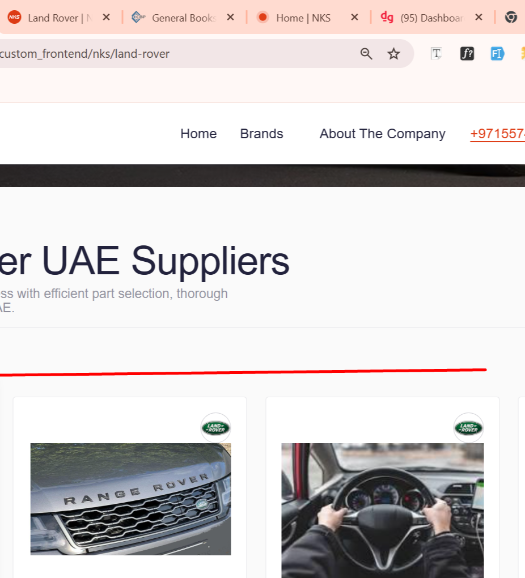Screen dimensions: 525x578
Task: Close the General Books tab
Action: pyautogui.click(x=230, y=17)
